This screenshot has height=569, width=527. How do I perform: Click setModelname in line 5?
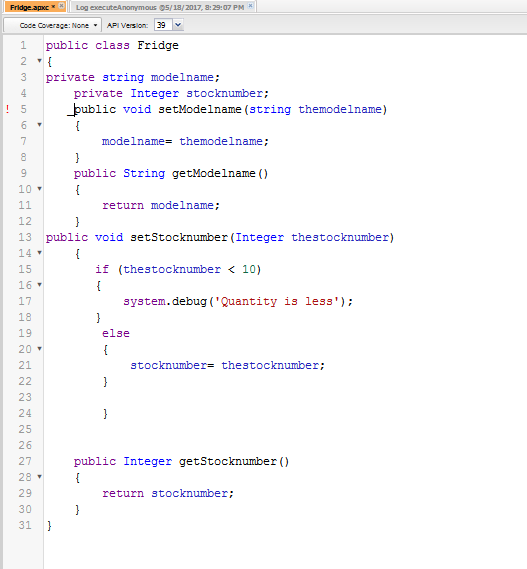point(200,109)
